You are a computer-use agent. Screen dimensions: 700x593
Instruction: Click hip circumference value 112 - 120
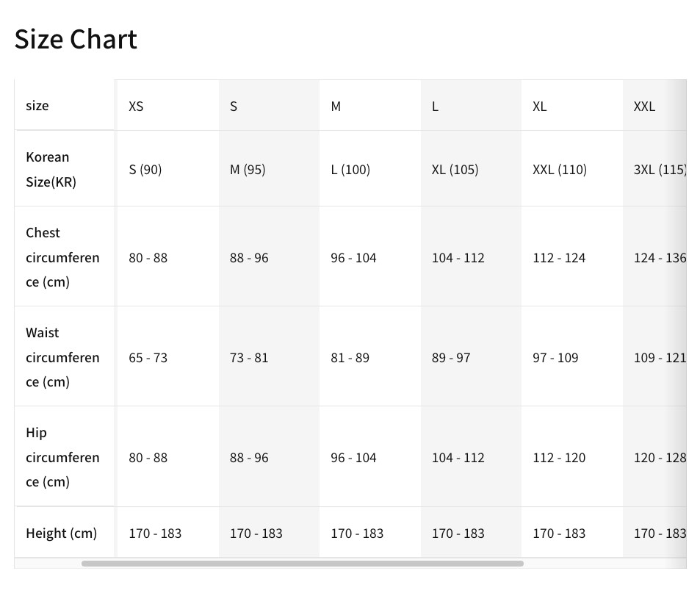(x=559, y=458)
